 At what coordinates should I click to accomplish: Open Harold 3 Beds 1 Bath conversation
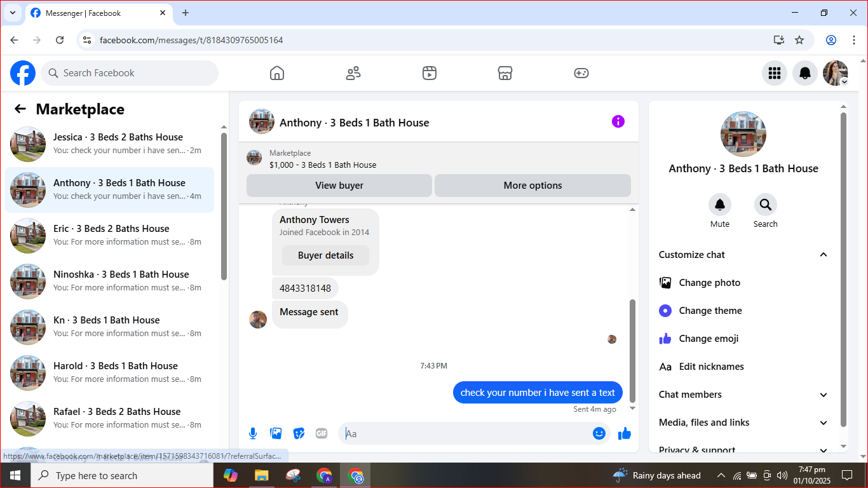pyautogui.click(x=109, y=373)
